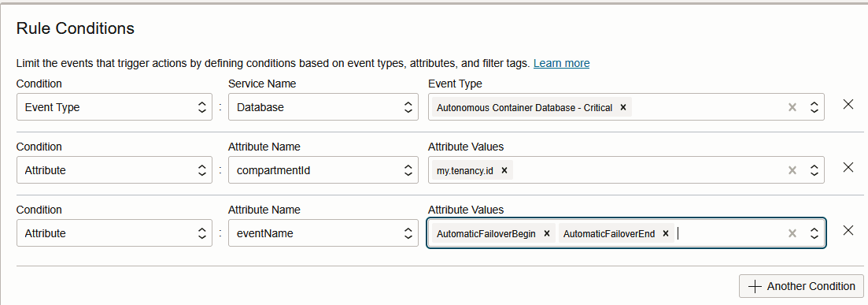Open the Event Type condition dropdown
The height and width of the screenshot is (305, 868).
114,107
